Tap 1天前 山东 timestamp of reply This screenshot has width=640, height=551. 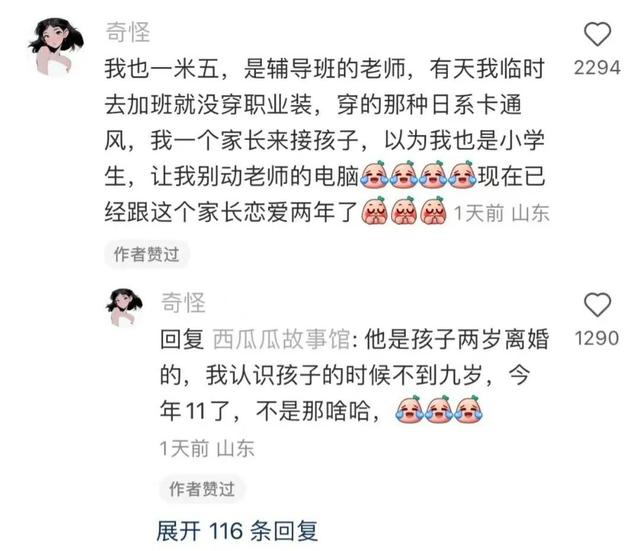(207, 448)
